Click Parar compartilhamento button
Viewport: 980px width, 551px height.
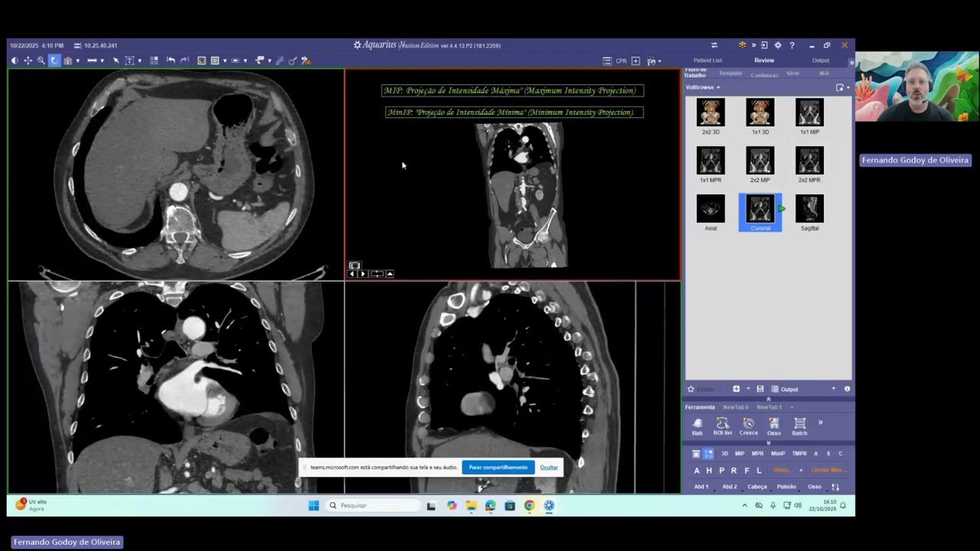tap(498, 468)
